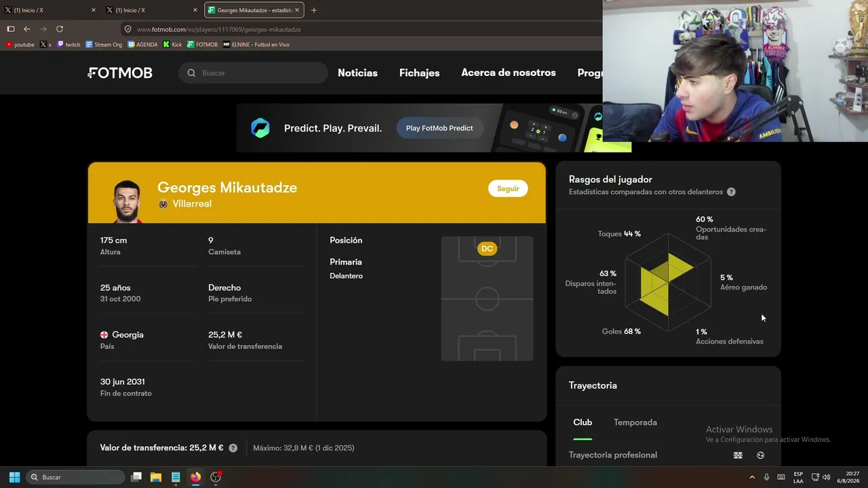This screenshot has width=868, height=488.
Task: Click the 'Aéreo ganado' trait label
Action: 743,287
